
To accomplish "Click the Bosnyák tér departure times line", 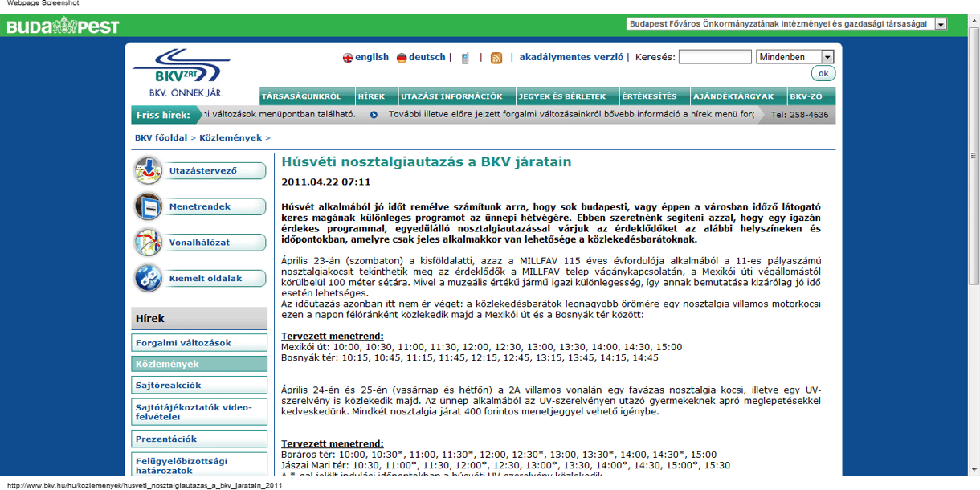I will pyautogui.click(x=470, y=357).
